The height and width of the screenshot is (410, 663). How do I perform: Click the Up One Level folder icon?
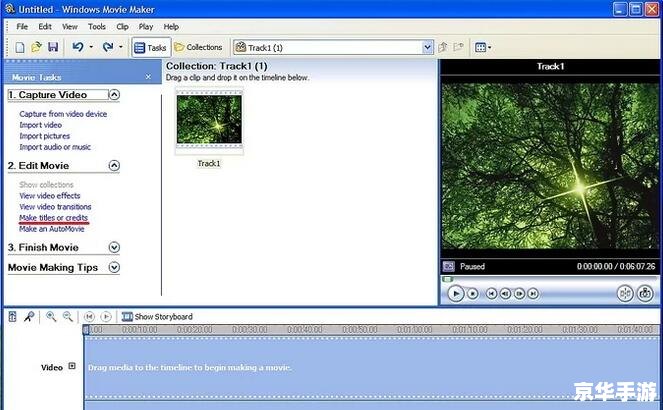[x=443, y=47]
